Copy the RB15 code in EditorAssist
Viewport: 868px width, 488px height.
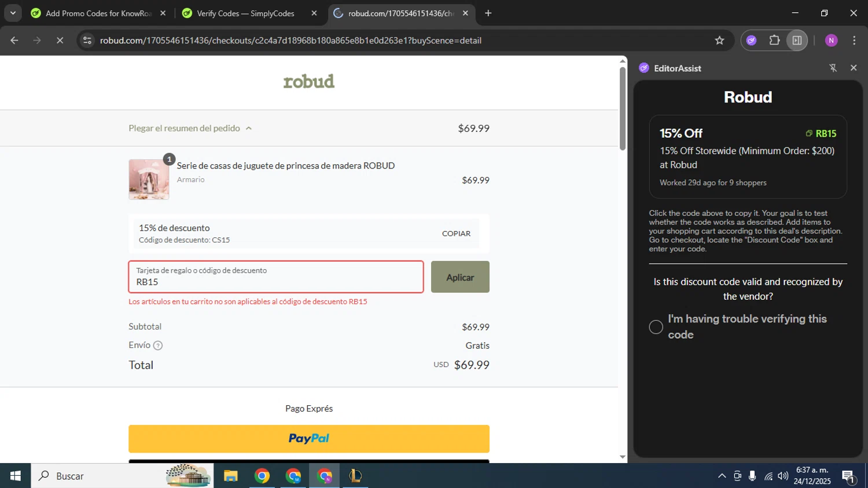pos(821,134)
